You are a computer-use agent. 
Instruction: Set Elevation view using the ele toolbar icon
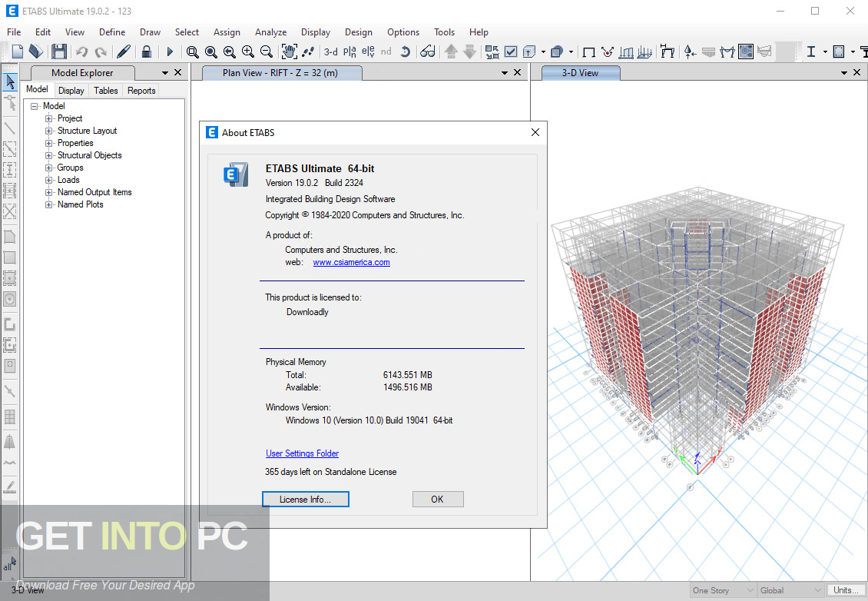tap(368, 51)
